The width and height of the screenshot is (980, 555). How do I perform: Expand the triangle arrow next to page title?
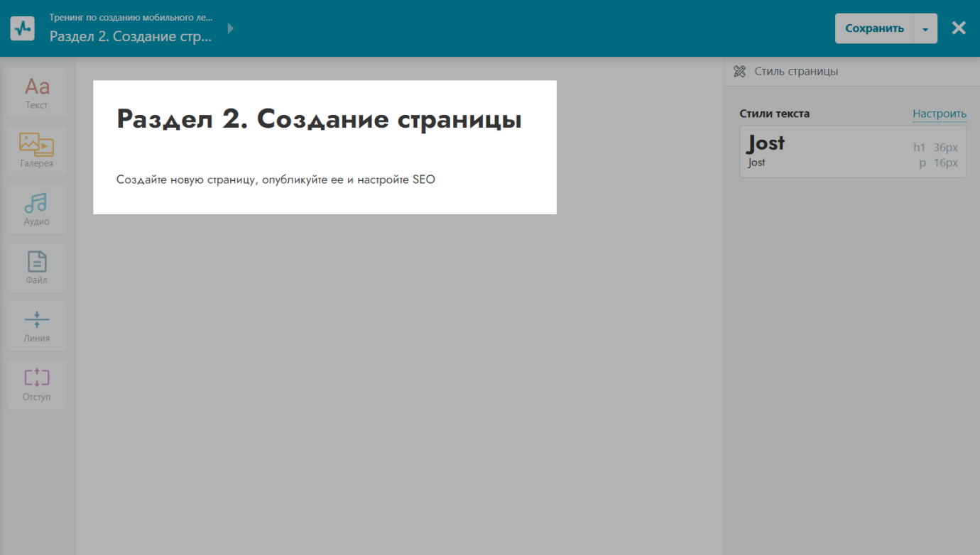[x=230, y=28]
